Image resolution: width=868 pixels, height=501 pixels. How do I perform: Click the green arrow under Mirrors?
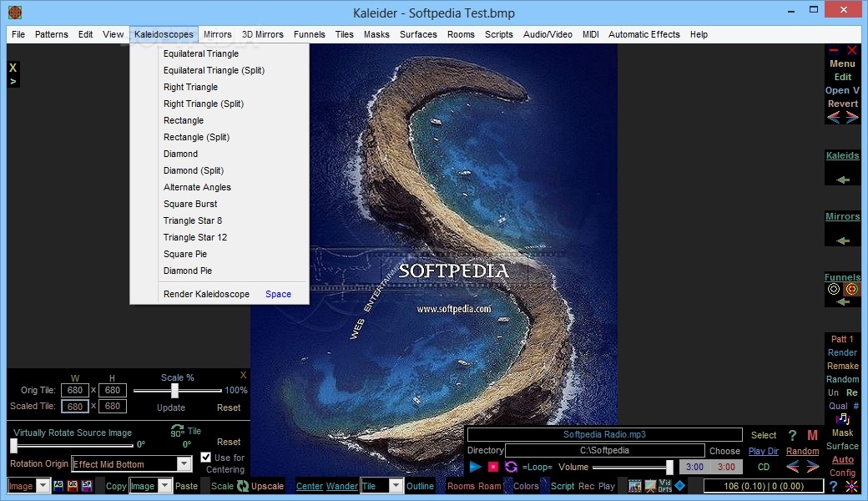point(842,240)
